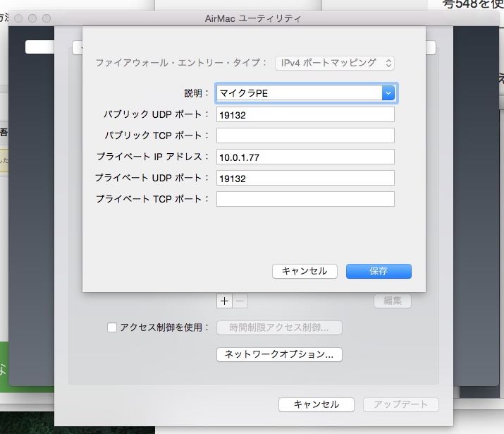Click the empty プライベート TCP ポート field
The image size is (504, 434).
pyautogui.click(x=305, y=199)
